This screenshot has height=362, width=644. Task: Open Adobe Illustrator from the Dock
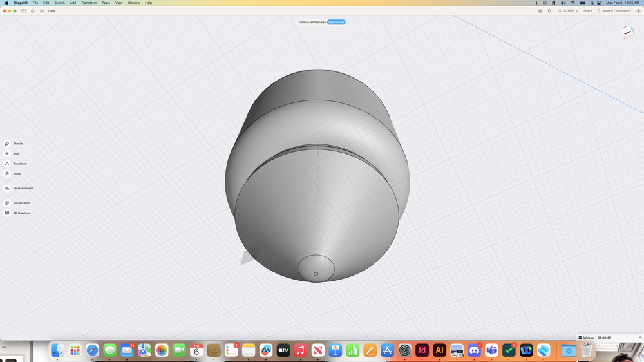coord(439,350)
